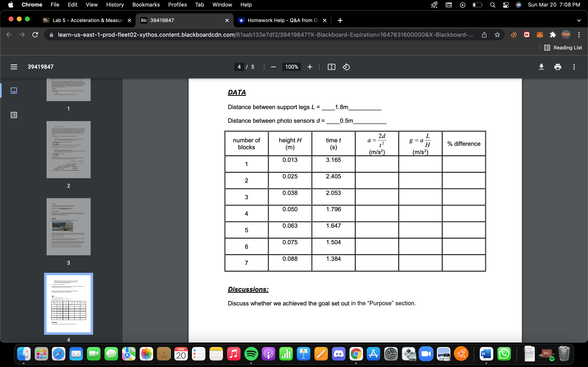This screenshot has width=588, height=367.
Task: Open the Bookmarks menu
Action: pyautogui.click(x=146, y=5)
